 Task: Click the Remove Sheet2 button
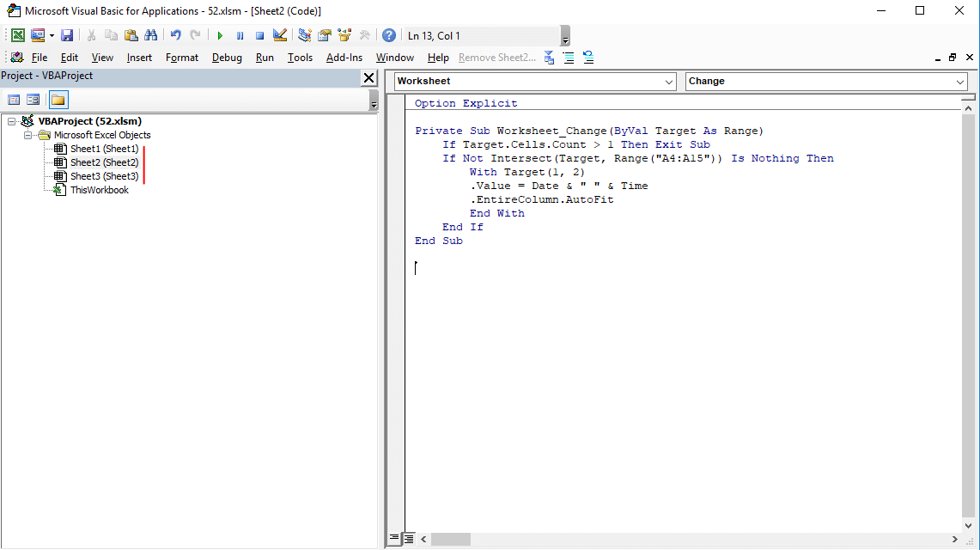(497, 58)
